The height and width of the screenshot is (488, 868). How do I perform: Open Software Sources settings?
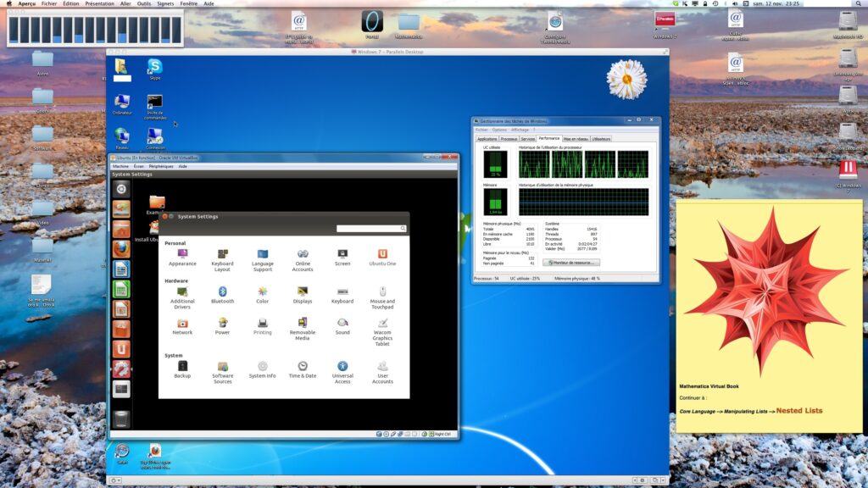click(222, 366)
